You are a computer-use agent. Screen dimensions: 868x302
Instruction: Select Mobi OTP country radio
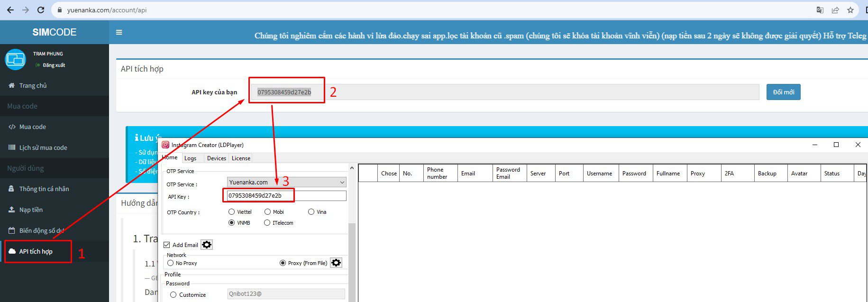click(267, 212)
